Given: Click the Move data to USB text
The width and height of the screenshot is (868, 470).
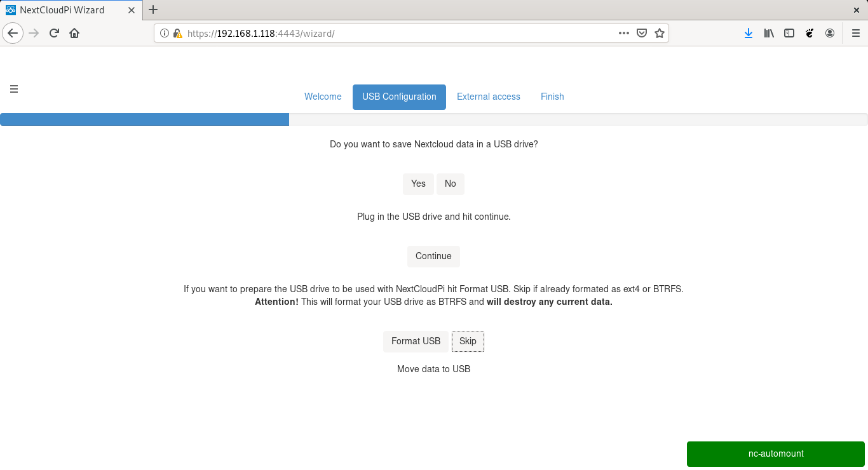Looking at the screenshot, I should pyautogui.click(x=433, y=369).
